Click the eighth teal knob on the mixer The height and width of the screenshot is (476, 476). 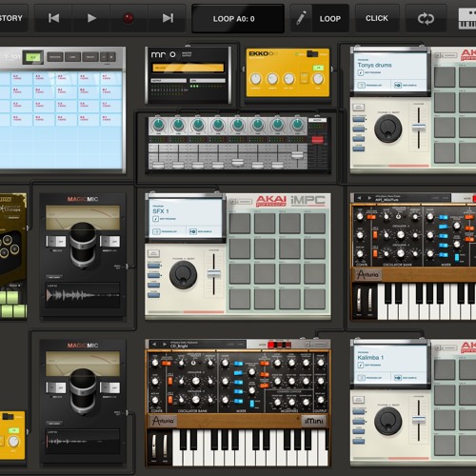[x=297, y=125]
